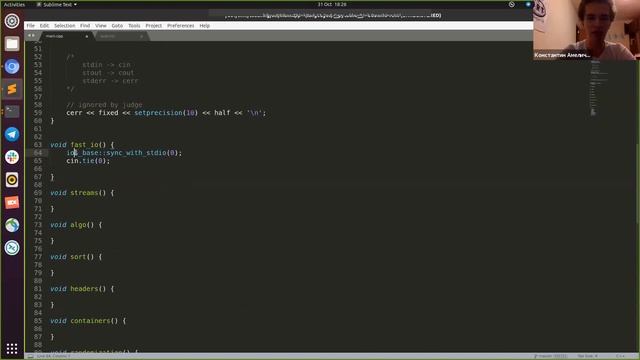Open the Goto menu

pyautogui.click(x=117, y=26)
